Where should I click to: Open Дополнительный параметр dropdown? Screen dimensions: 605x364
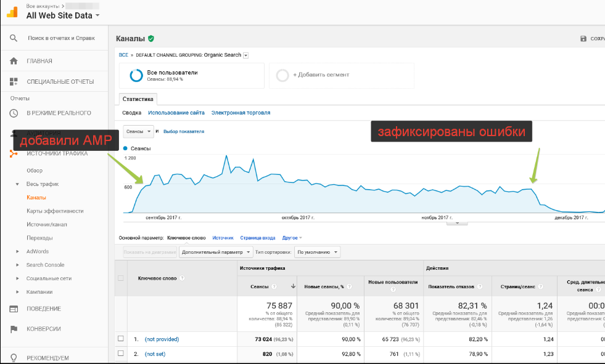[216, 253]
